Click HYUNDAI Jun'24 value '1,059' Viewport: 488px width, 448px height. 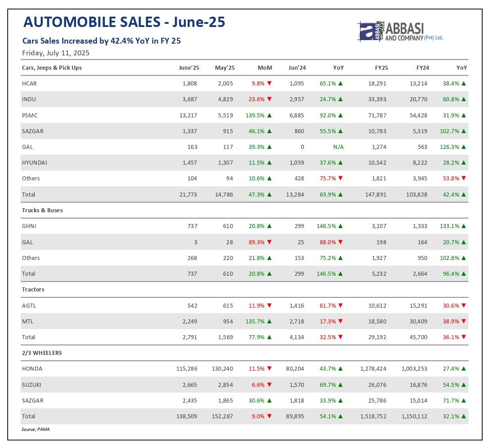pos(296,163)
